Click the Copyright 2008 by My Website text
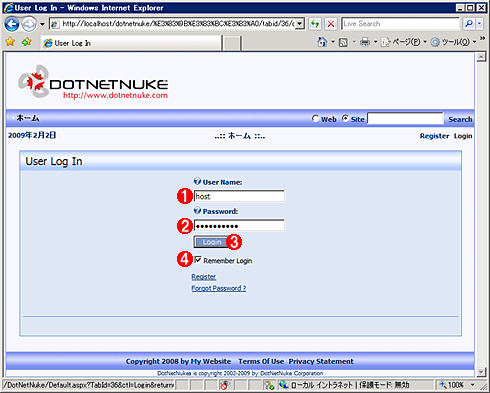 tap(178, 361)
